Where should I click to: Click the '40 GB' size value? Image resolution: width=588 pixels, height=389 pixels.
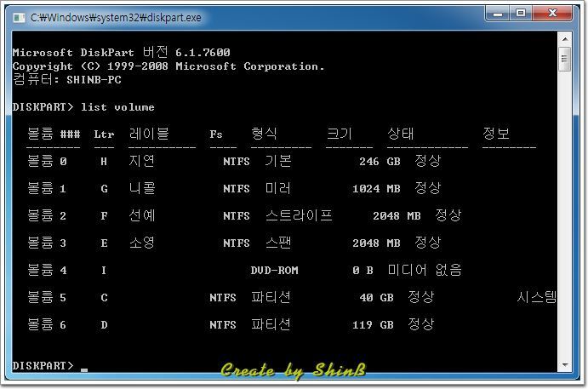point(376,298)
